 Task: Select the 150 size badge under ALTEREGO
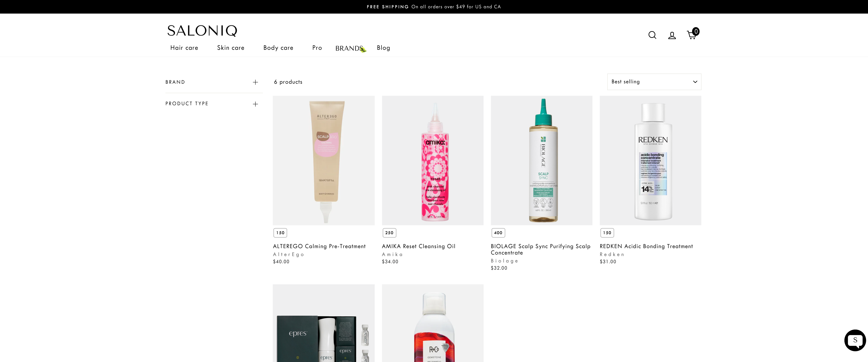click(x=280, y=233)
